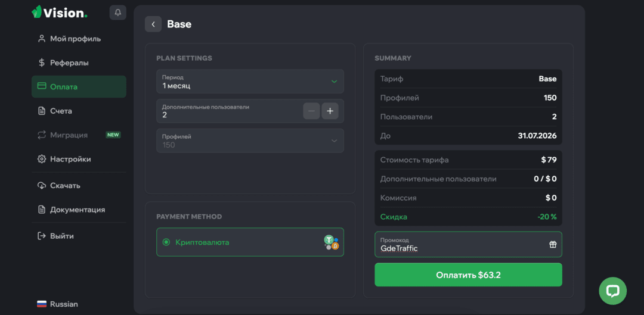Click the Промокод input field

tap(468, 245)
